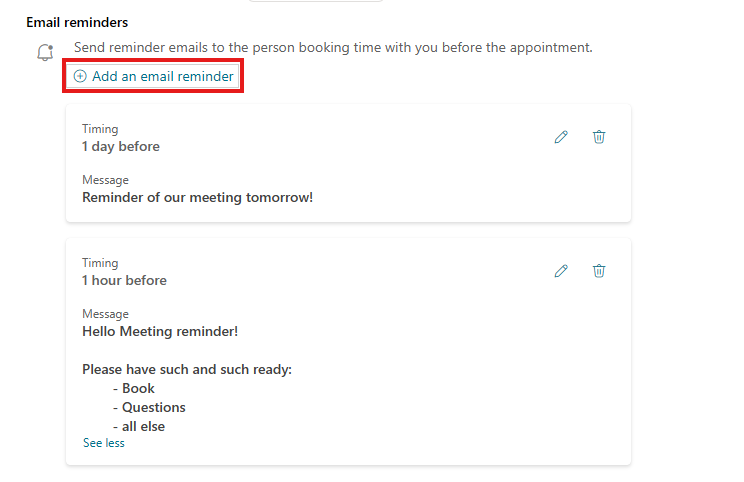
Task: Click the plus circle icon beside Add an email reminder
Action: [x=80, y=76]
